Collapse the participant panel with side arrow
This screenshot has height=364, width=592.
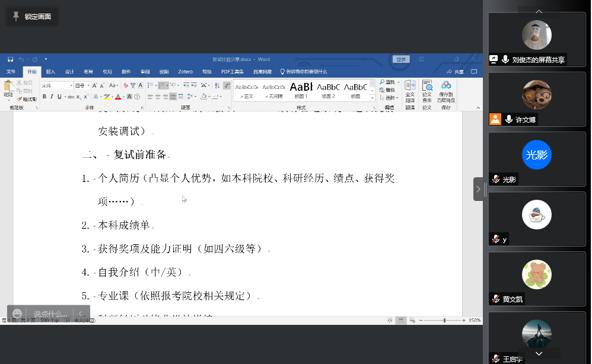point(478,189)
